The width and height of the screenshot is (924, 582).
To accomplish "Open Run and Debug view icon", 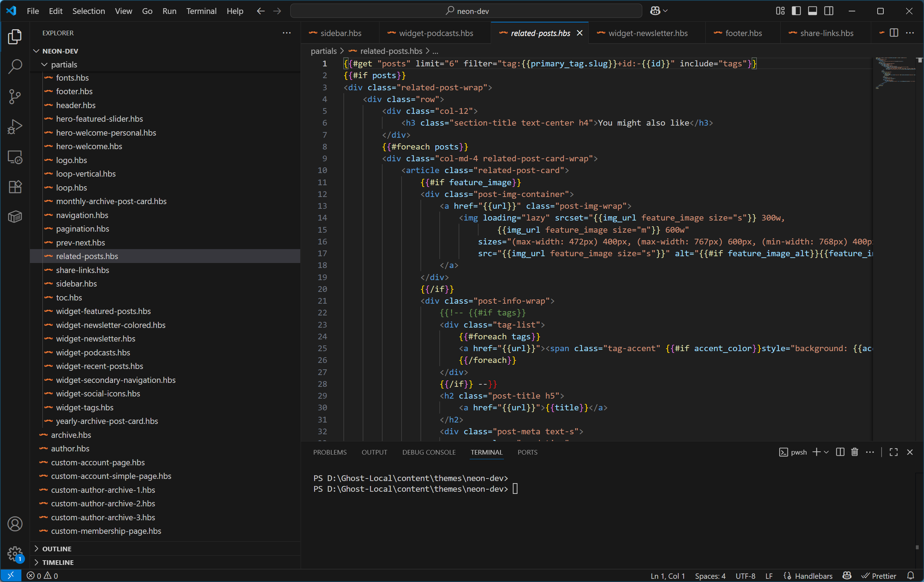I will click(x=15, y=126).
